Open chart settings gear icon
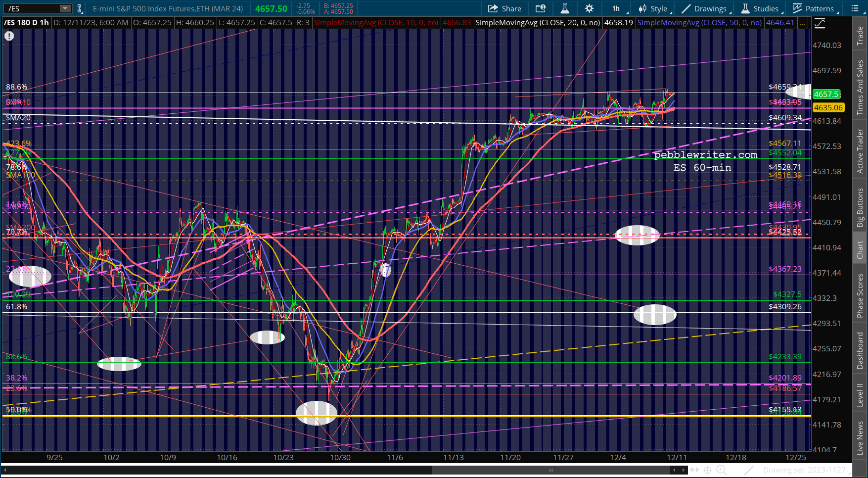Screen dimensions: 868x478 point(589,8)
